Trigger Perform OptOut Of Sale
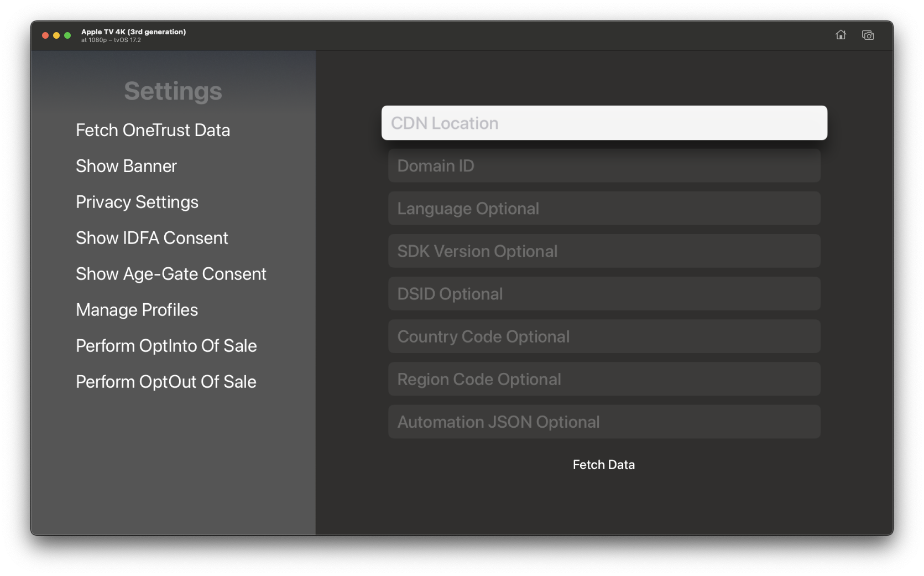 166,382
